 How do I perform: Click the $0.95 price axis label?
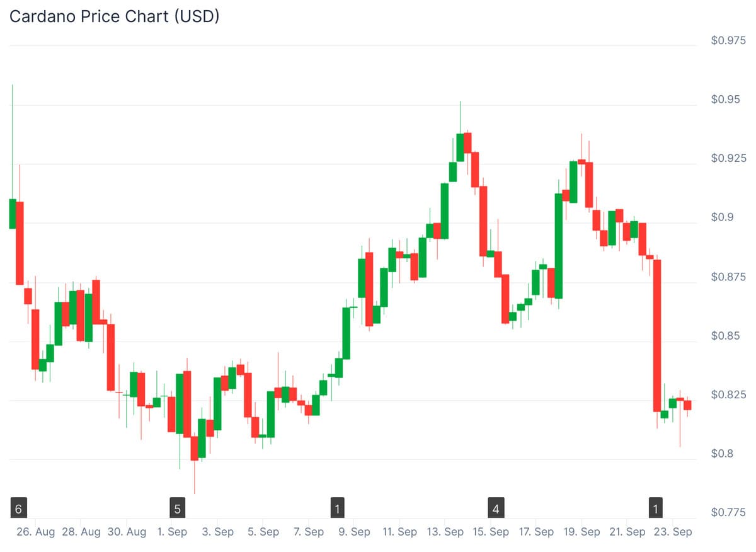[725, 100]
